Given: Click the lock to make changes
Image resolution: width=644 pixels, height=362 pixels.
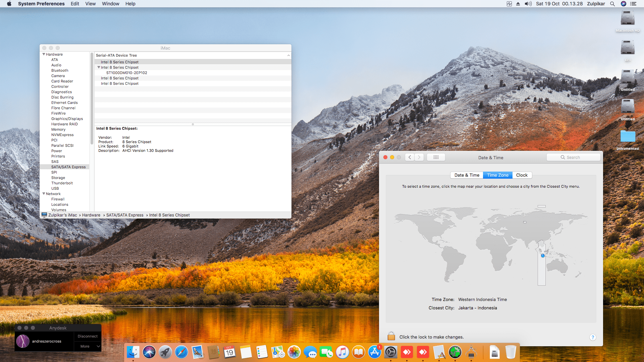Looking at the screenshot, I should point(391,336).
